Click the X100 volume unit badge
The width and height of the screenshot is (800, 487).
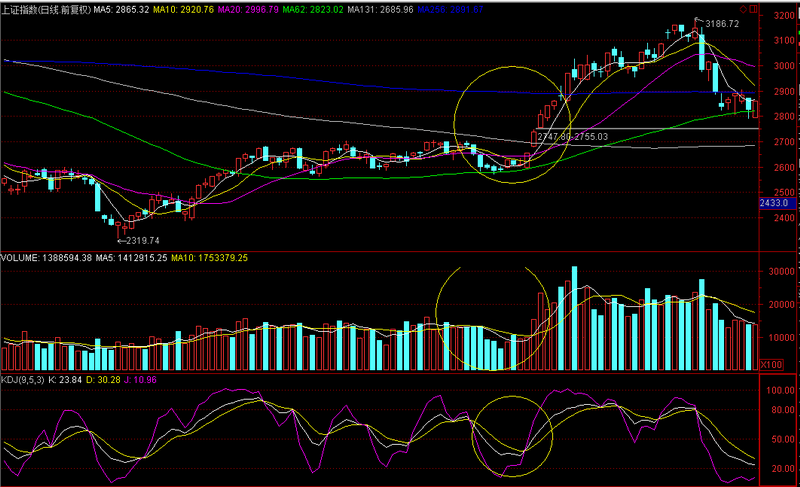(x=771, y=365)
